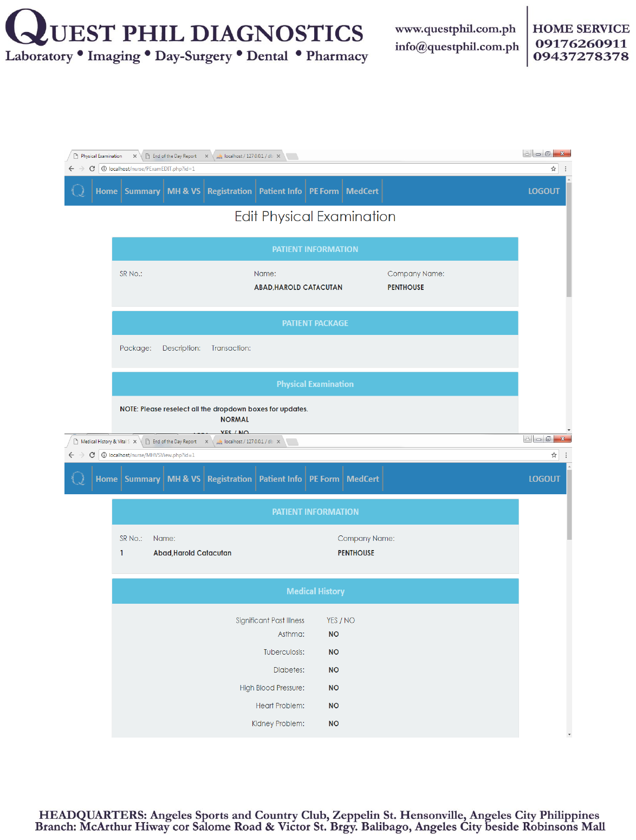View site info icon in top address bar
This screenshot has height=840, width=636.
(x=104, y=169)
